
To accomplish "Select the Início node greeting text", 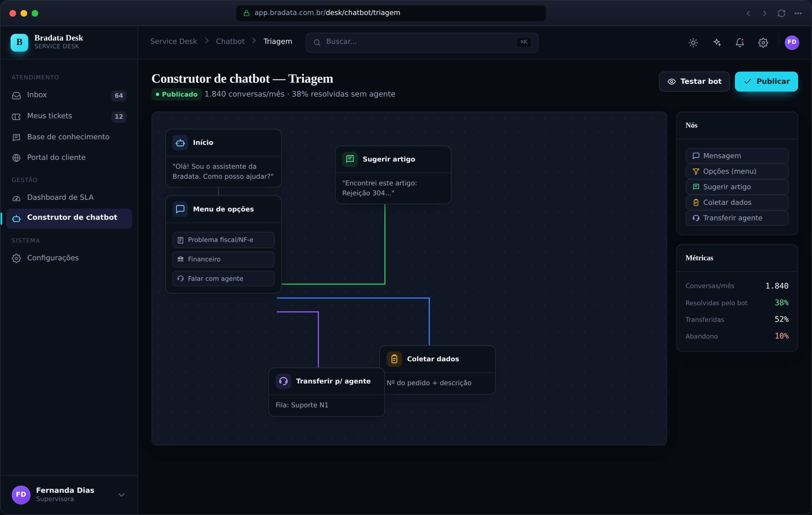I will 223,171.
